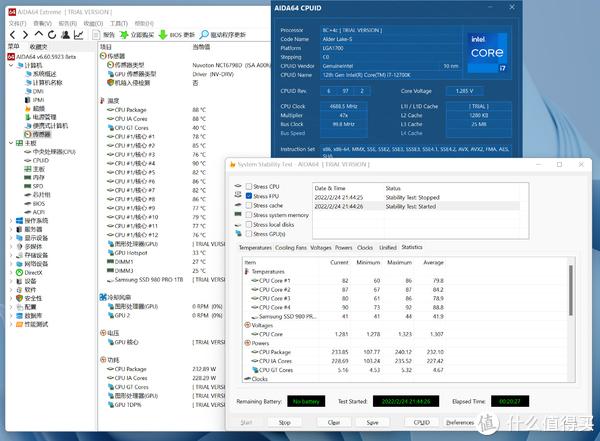This screenshot has width=600, height=441.
Task: Select 中央处理器(CPU) item in the tree
Action: pyautogui.click(x=50, y=152)
